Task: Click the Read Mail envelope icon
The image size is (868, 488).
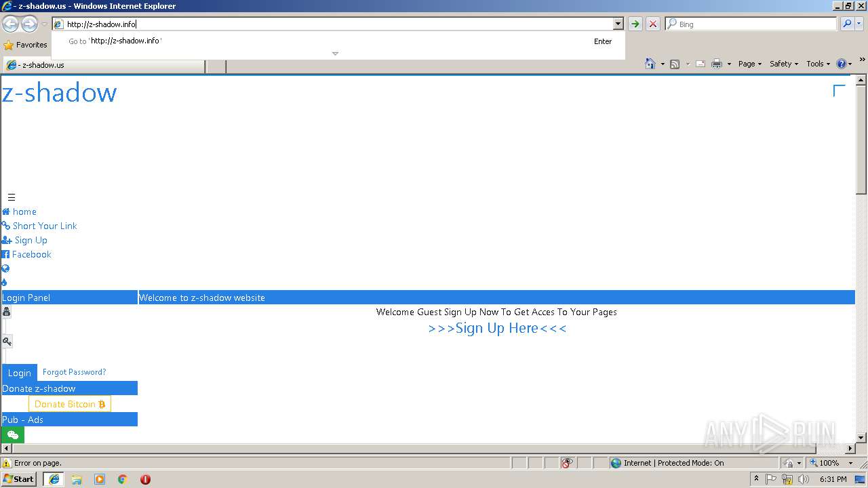Action: click(701, 64)
